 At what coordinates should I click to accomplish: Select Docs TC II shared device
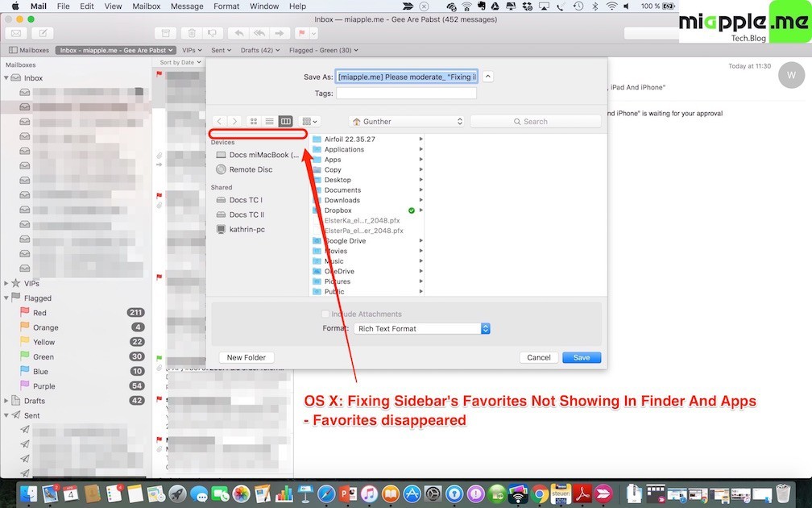[241, 214]
